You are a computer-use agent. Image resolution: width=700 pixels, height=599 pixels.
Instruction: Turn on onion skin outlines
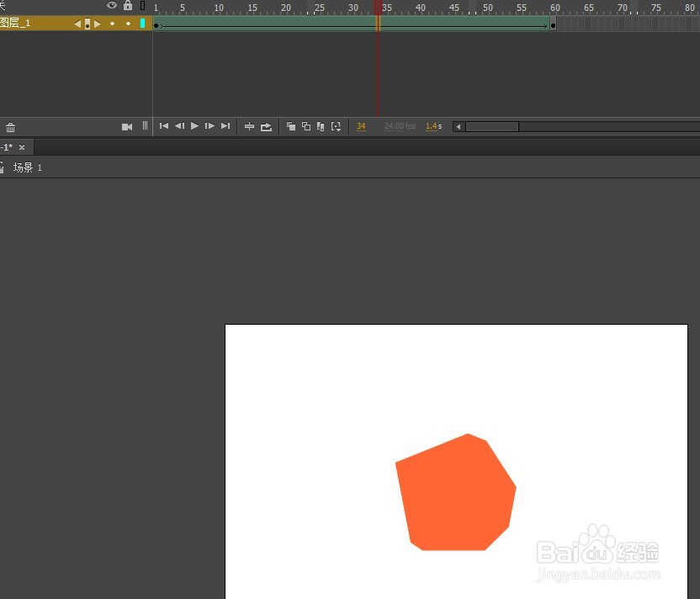[305, 126]
